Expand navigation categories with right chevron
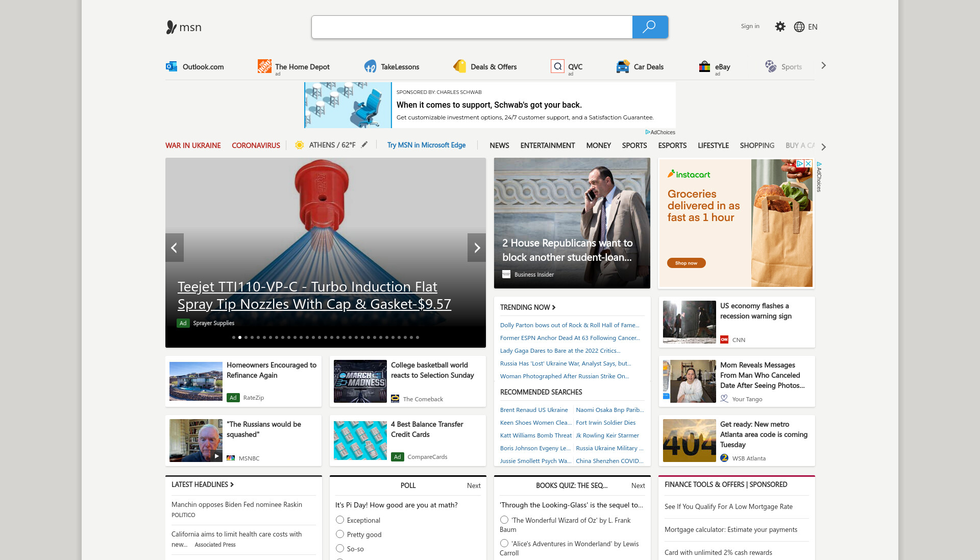 click(x=823, y=147)
